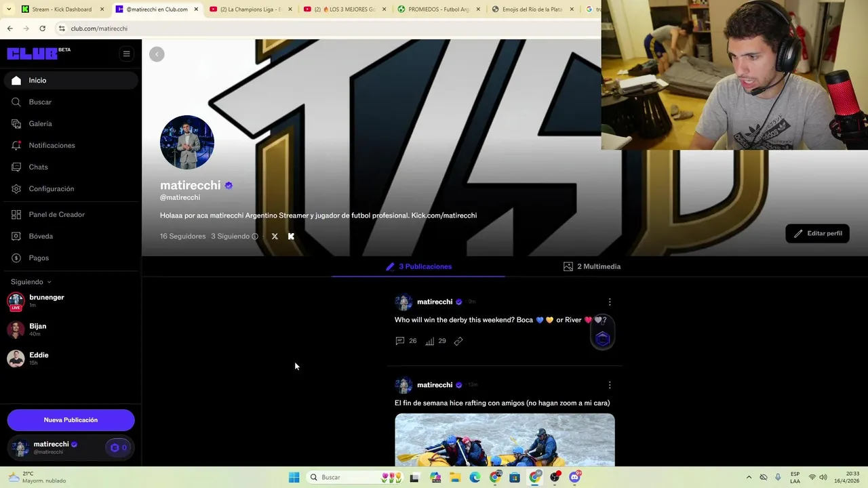Open options menu on rafting post
The image size is (868, 488).
[610, 385]
